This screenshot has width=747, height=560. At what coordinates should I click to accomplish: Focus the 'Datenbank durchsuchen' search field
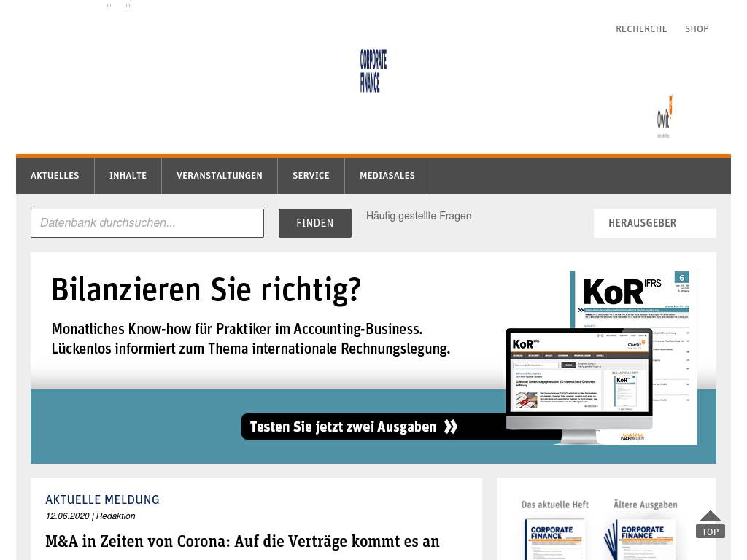click(147, 223)
